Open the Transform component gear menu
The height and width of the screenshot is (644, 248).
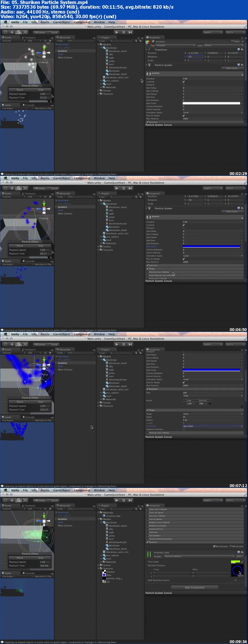coord(242,50)
